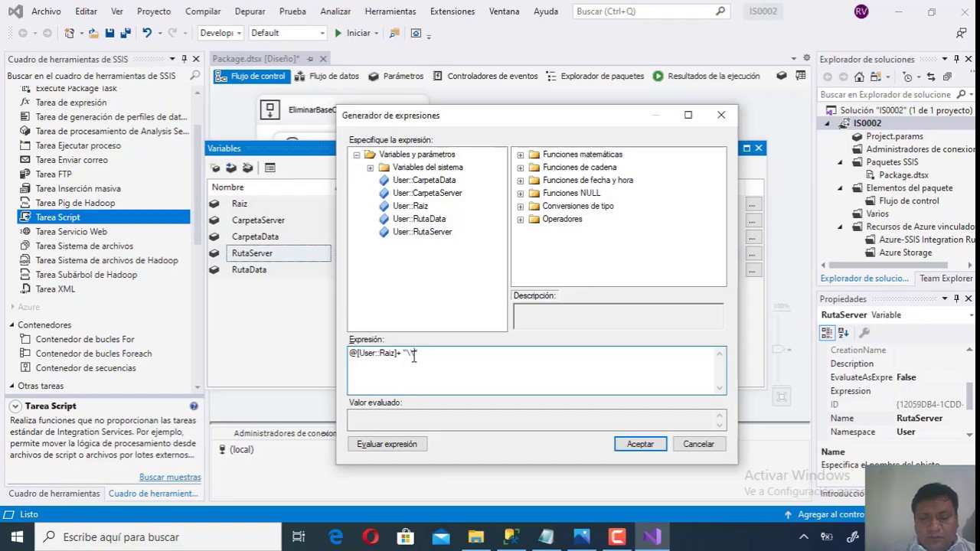This screenshot has height=551, width=980.
Task: Switch to Team Explorer tab
Action: tap(946, 279)
